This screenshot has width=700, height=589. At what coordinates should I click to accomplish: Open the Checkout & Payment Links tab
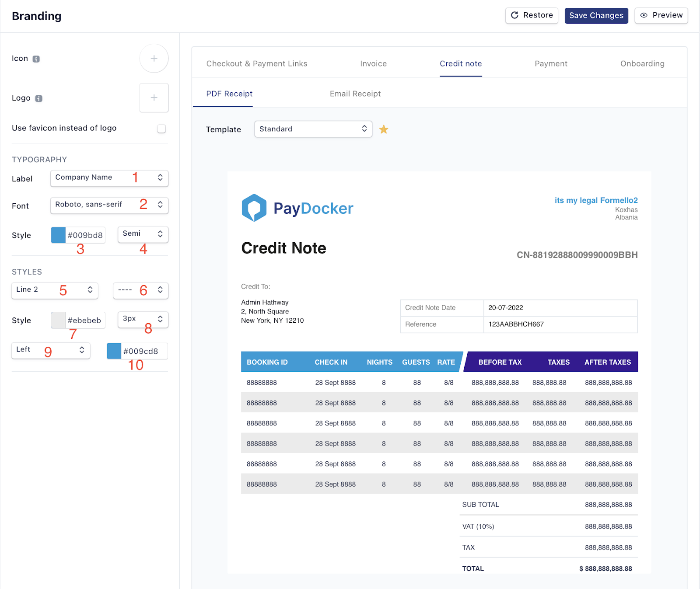(257, 64)
